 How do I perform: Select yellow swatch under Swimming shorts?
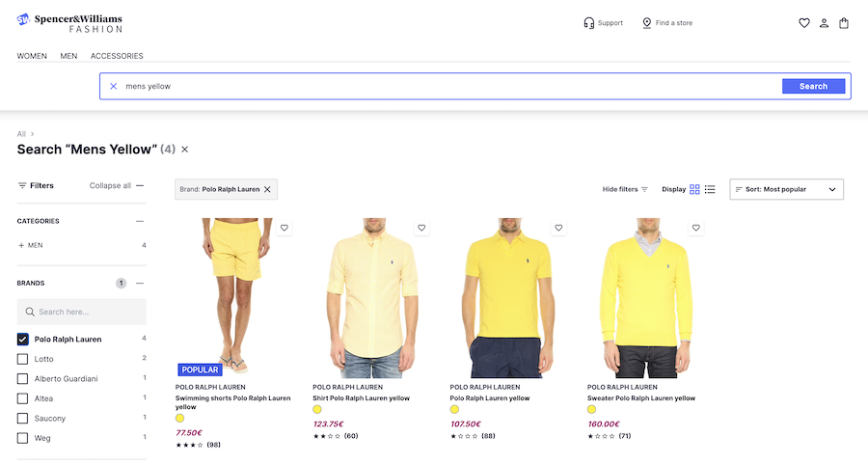pyautogui.click(x=180, y=419)
